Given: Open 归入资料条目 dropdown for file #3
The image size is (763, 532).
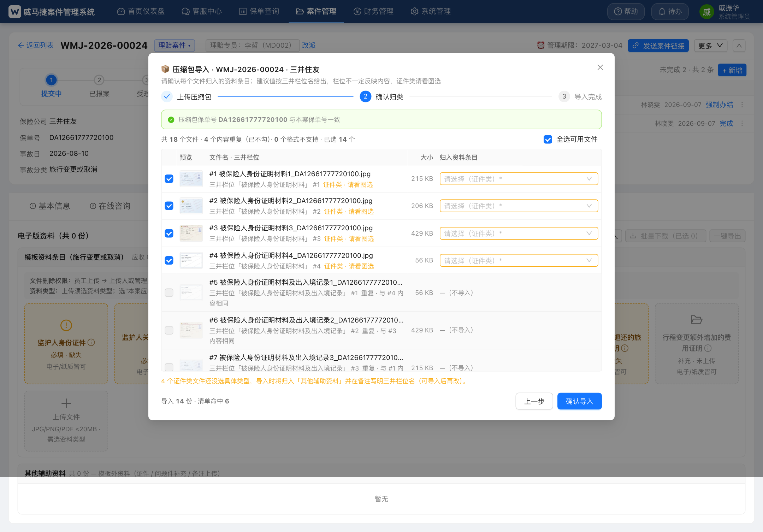Looking at the screenshot, I should 519,234.
